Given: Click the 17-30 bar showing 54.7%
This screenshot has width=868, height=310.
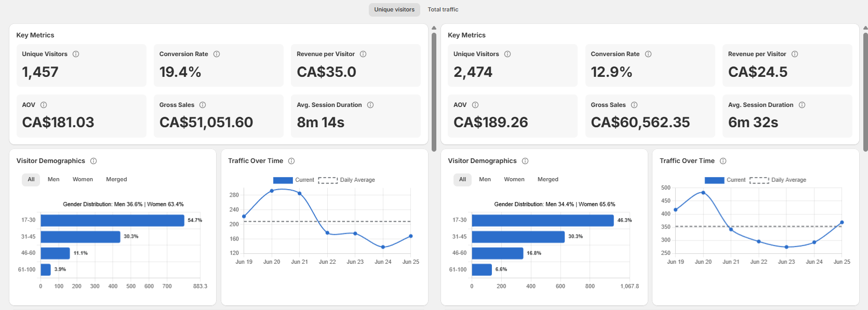Looking at the screenshot, I should tap(113, 220).
